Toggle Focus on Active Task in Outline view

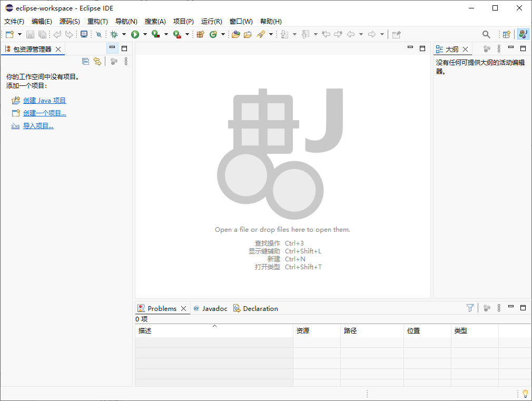tap(487, 49)
